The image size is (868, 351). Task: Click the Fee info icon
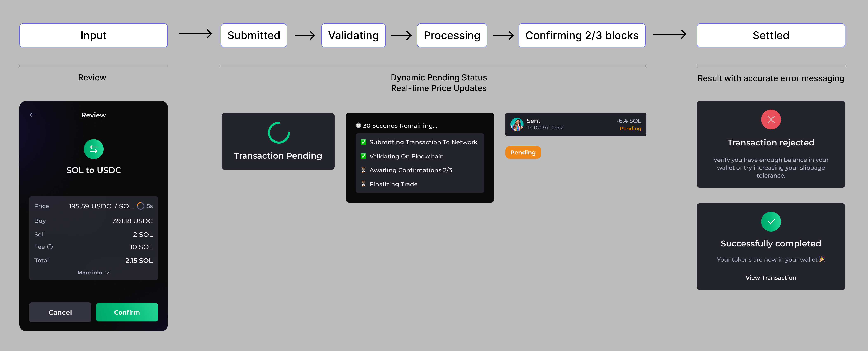(50, 247)
